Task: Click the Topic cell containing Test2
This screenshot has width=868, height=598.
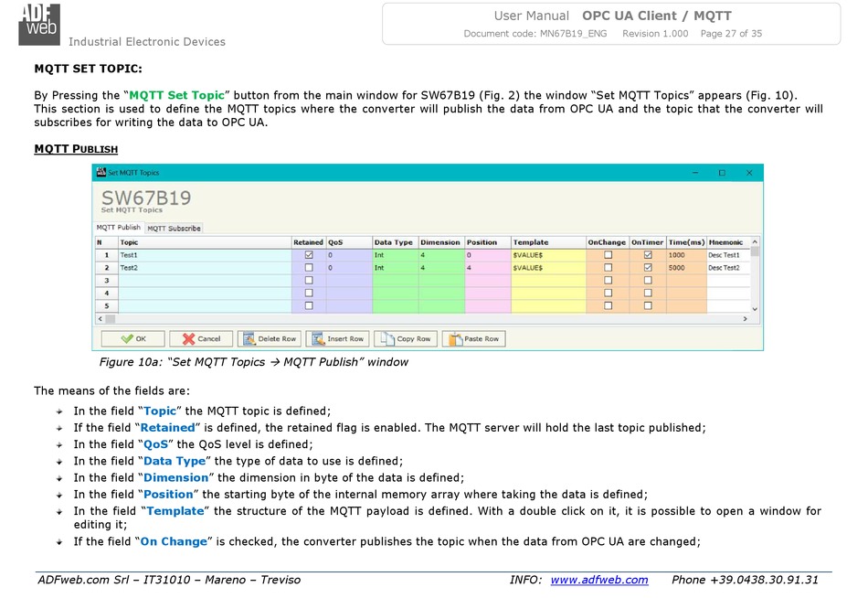Action: (x=204, y=268)
